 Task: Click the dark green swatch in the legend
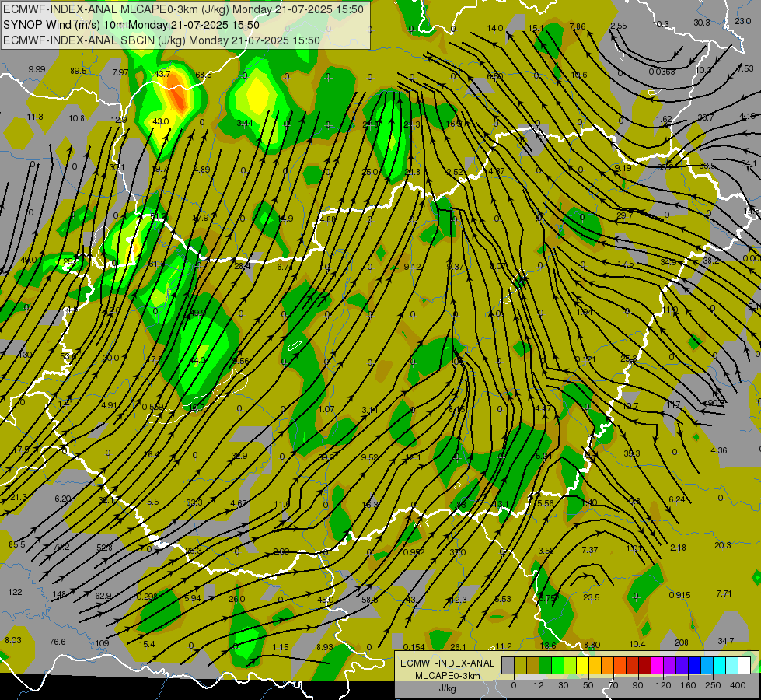[x=545, y=665]
